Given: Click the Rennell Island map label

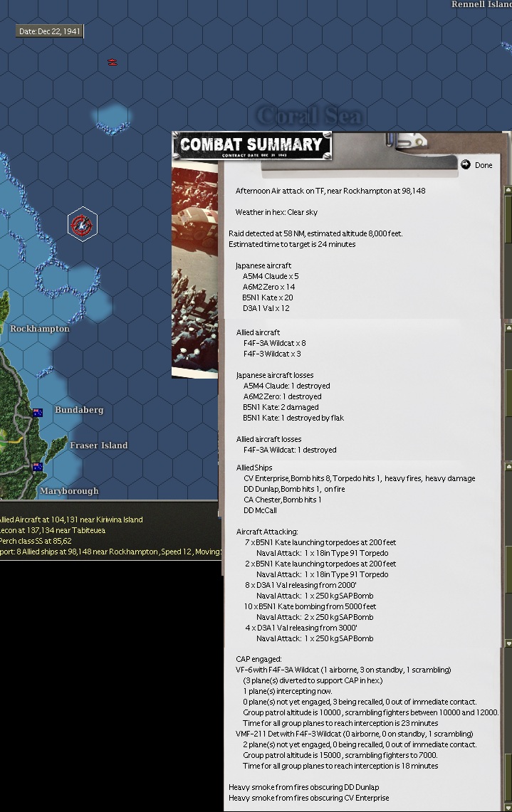Looking at the screenshot, I should pyautogui.click(x=481, y=4).
